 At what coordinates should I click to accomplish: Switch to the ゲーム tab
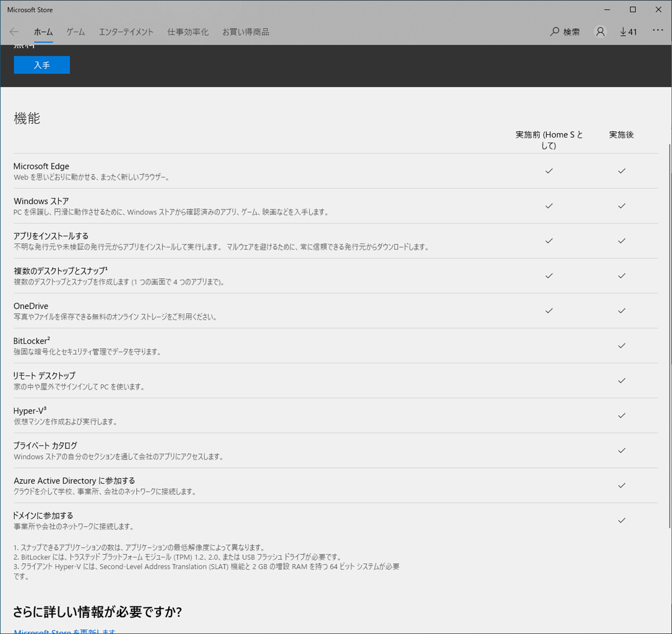[x=75, y=32]
